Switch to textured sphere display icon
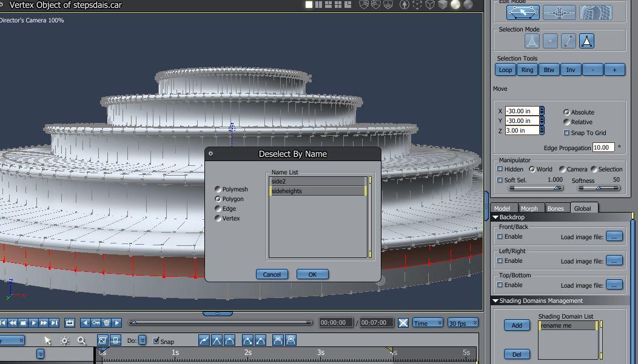638x364 pixels. 468,4
